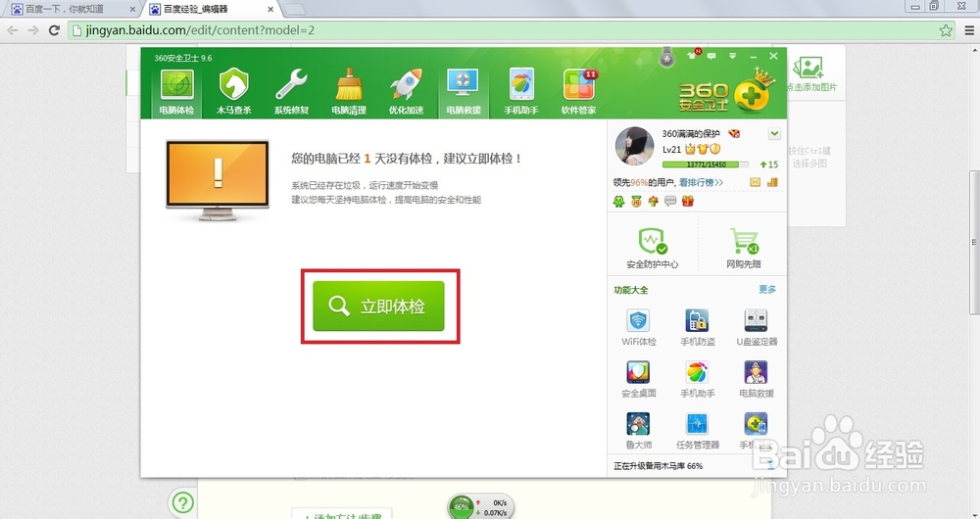The height and width of the screenshot is (519, 980).
Task: Open the 电脑体检 tab icon
Action: (176, 92)
